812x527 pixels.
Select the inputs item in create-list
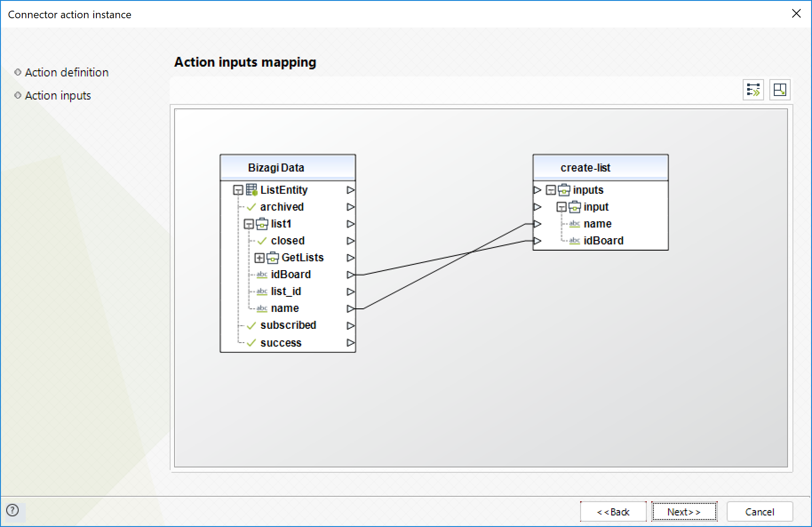(588, 190)
